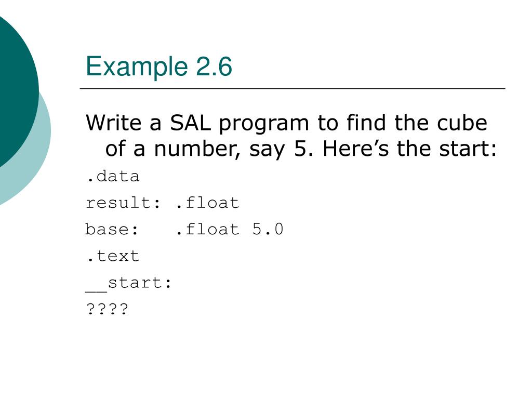Click the ".text" directive line
This screenshot has height=399, width=532.
(x=113, y=256)
